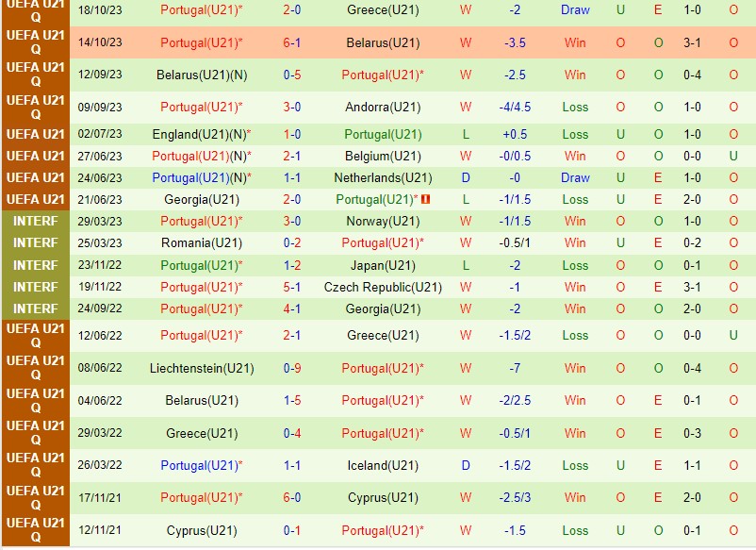Click the -7 handicap value for Liechtenstein match
The image size is (756, 550).
click(x=515, y=368)
